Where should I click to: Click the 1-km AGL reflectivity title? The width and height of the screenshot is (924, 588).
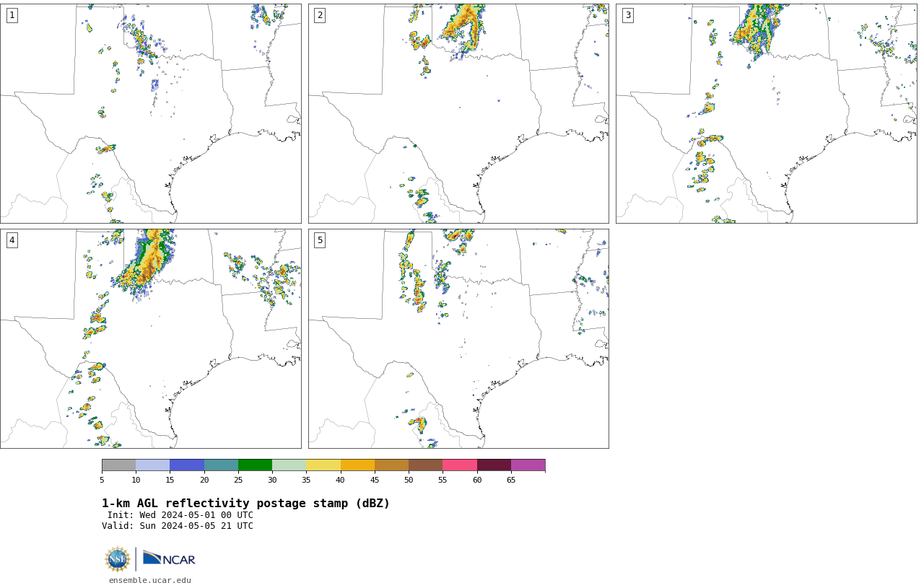point(245,504)
